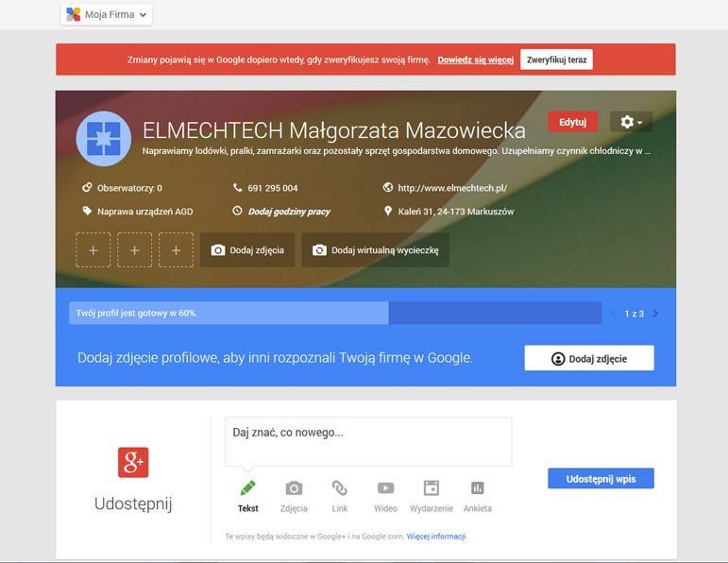The width and height of the screenshot is (728, 563).
Task: Click the clock icon for working hours
Action: (x=237, y=211)
